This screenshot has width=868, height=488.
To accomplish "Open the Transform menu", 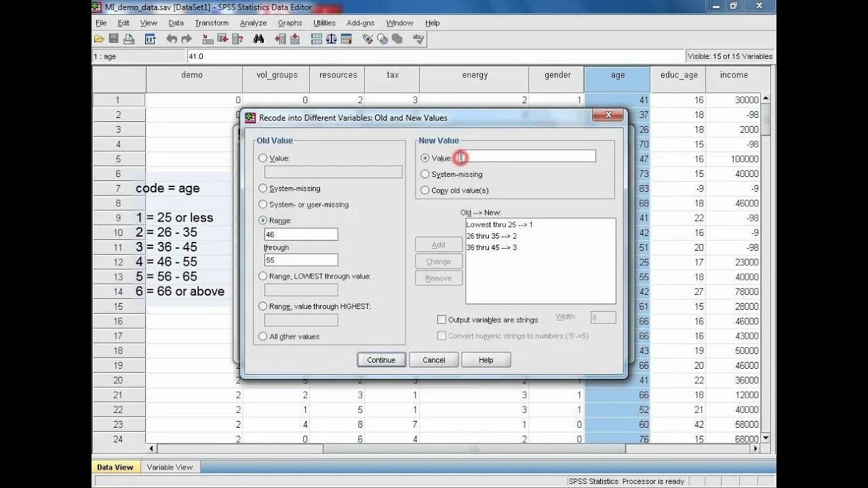I will 212,23.
